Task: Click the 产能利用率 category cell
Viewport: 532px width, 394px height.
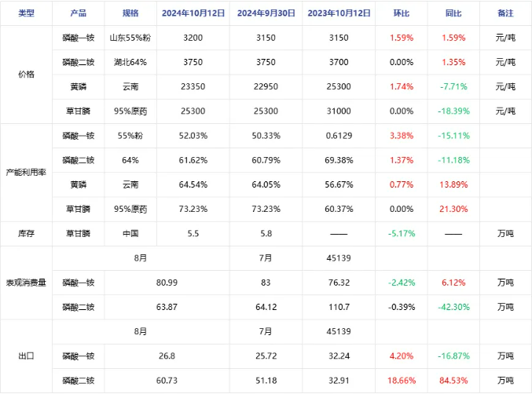Action: click(26, 173)
